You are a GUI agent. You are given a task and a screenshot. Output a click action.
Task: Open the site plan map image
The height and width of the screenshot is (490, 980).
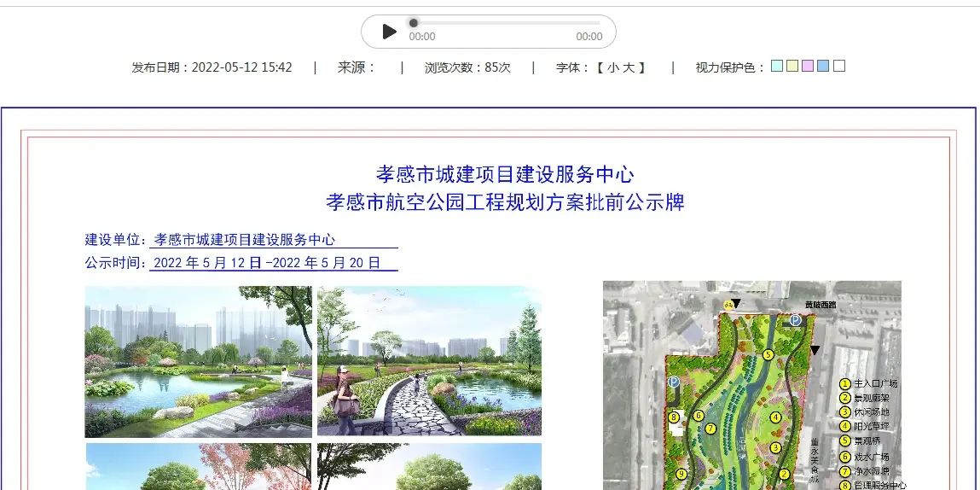click(x=752, y=386)
